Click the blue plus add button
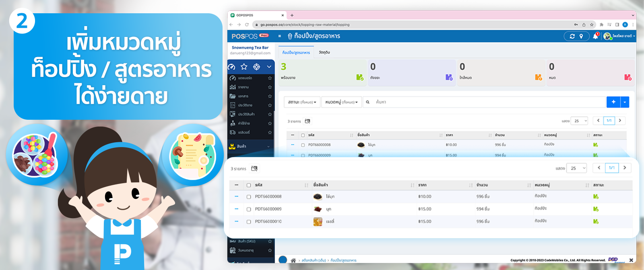644x270 pixels. (x=613, y=102)
